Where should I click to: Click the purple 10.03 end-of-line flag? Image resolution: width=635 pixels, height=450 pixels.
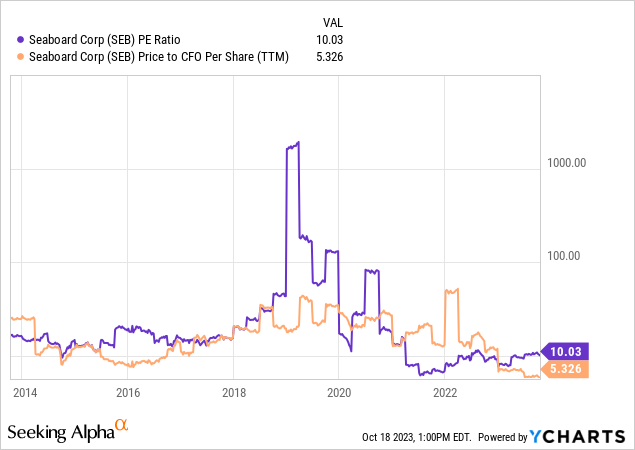pyautogui.click(x=565, y=351)
